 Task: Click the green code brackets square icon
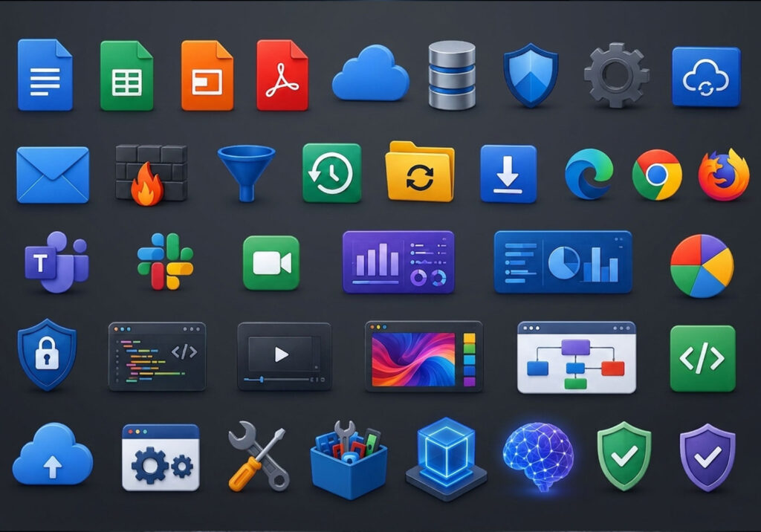coord(703,359)
